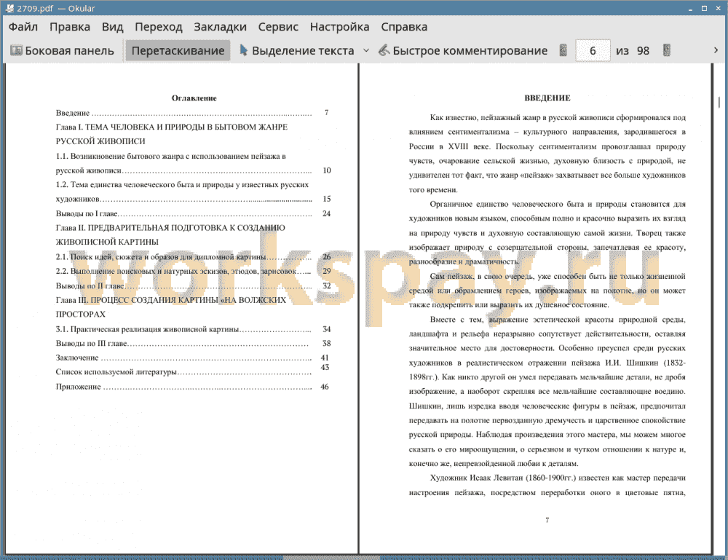The height and width of the screenshot is (560, 728).
Task: Enable Быстрое комментирование annotation tool
Action: pos(463,51)
